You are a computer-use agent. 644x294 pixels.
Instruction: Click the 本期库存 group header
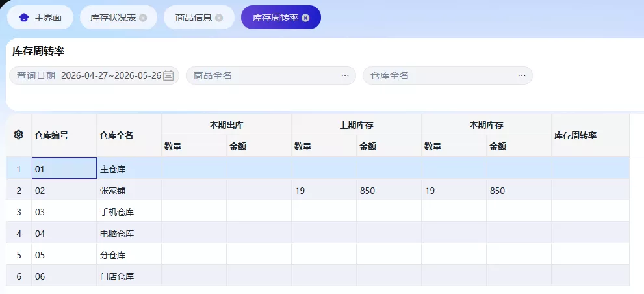(486, 125)
